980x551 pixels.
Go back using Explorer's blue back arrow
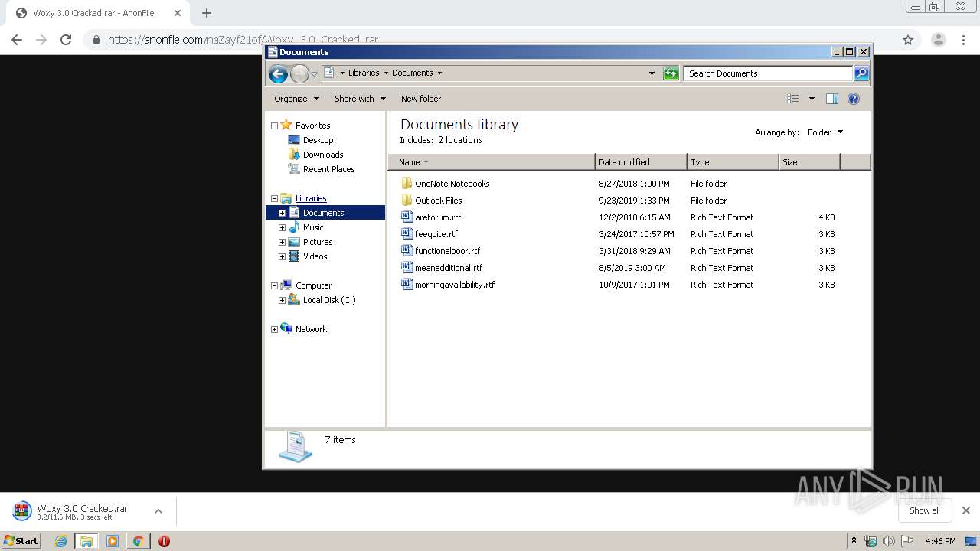point(278,73)
